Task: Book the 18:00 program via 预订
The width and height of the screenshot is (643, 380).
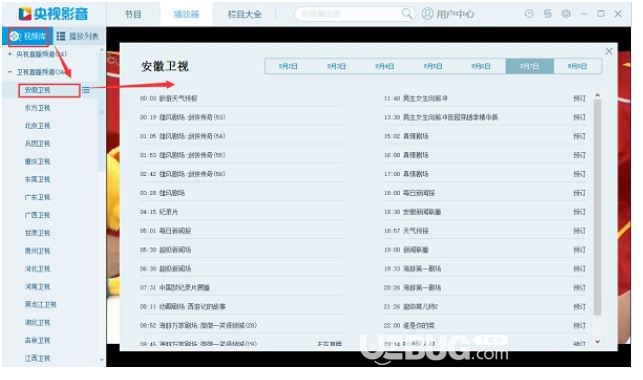Action: [x=579, y=193]
